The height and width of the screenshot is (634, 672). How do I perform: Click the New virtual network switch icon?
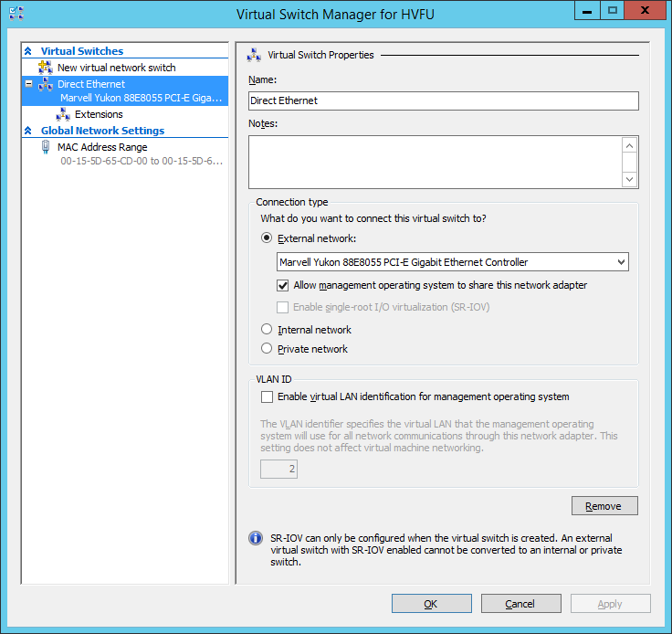pos(46,68)
